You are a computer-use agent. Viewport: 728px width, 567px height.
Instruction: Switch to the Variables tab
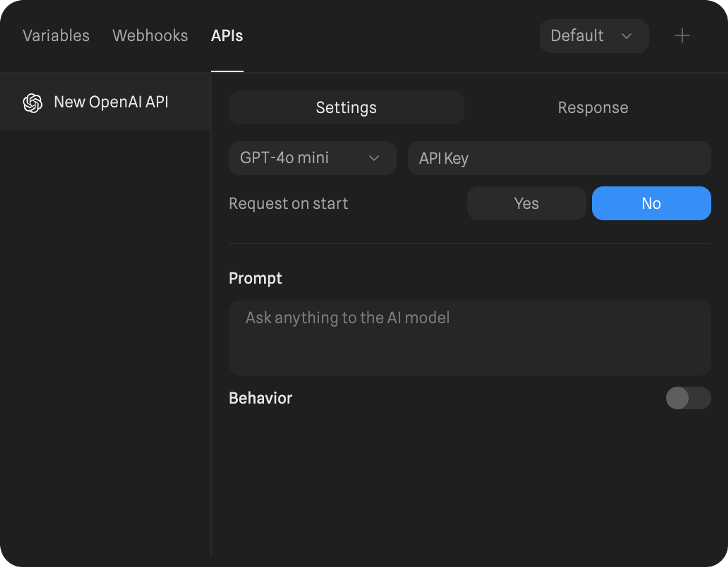coord(56,36)
